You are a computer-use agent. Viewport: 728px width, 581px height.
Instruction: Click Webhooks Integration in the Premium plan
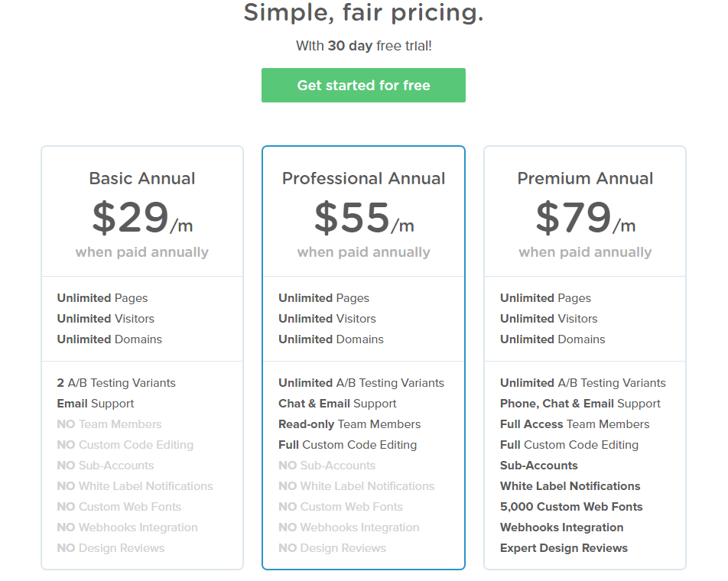pyautogui.click(x=561, y=527)
